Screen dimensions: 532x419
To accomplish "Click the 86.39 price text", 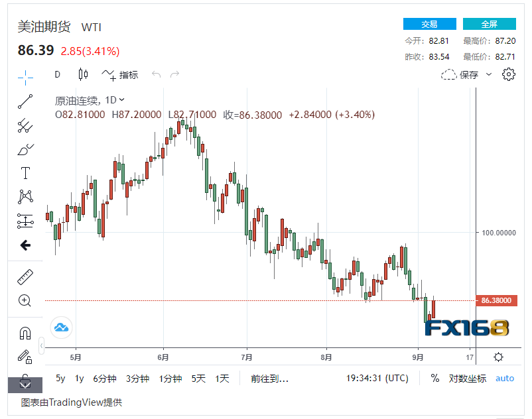I will coord(36,50).
